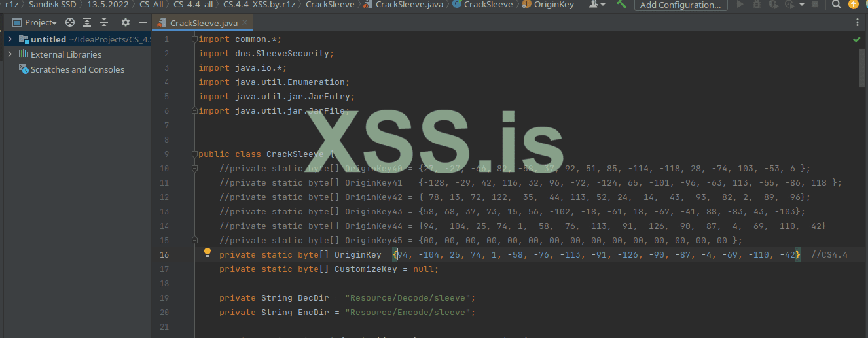Click import dns.SleeveSecurity line
This screenshot has height=338, width=868.
(x=266, y=54)
